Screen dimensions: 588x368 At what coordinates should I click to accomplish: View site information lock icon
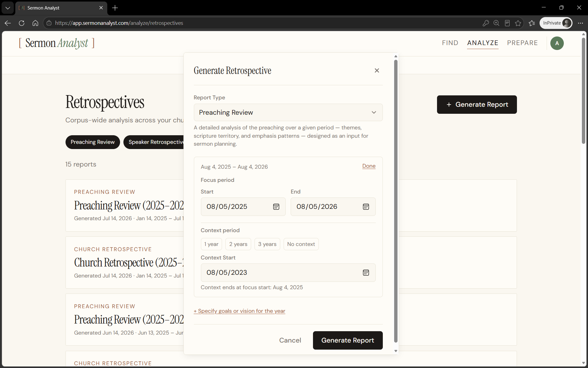pyautogui.click(x=49, y=23)
